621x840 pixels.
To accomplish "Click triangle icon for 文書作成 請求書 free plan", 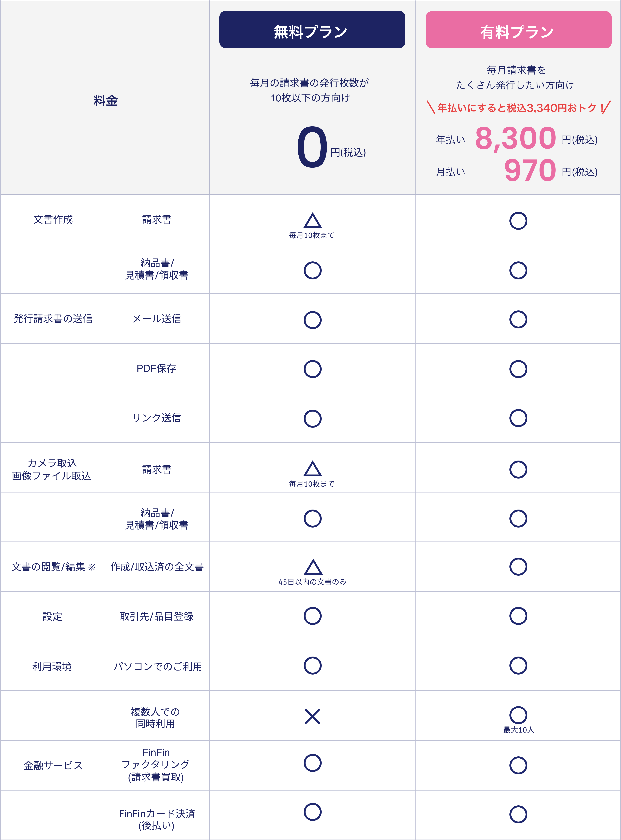I will pos(312,221).
